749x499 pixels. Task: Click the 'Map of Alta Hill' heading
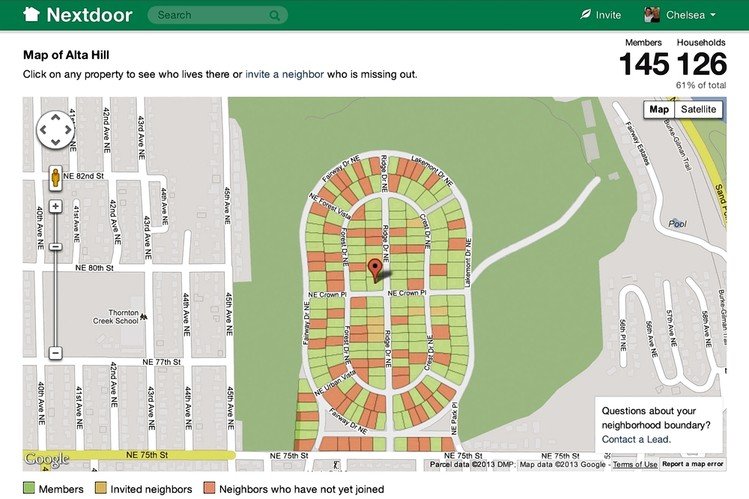pos(66,55)
